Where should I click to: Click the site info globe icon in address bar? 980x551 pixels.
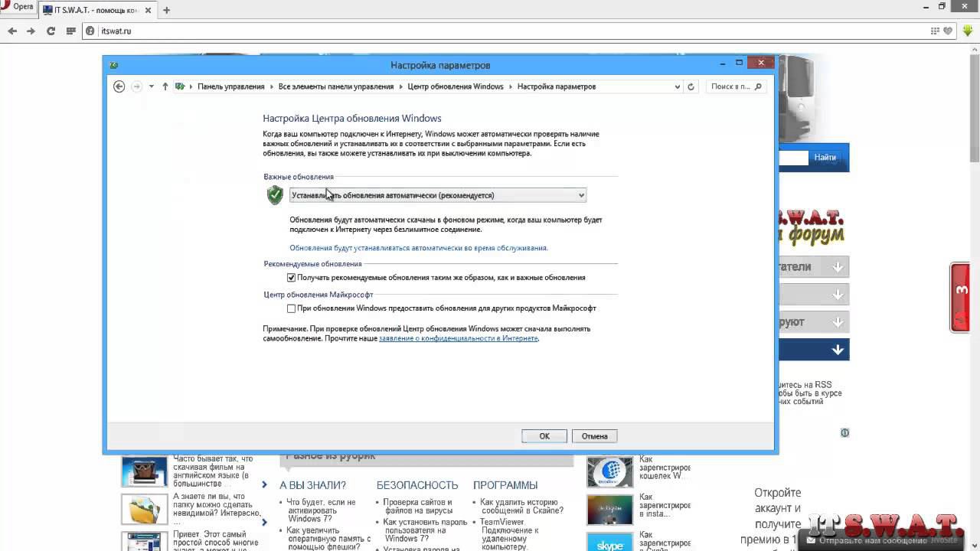90,31
